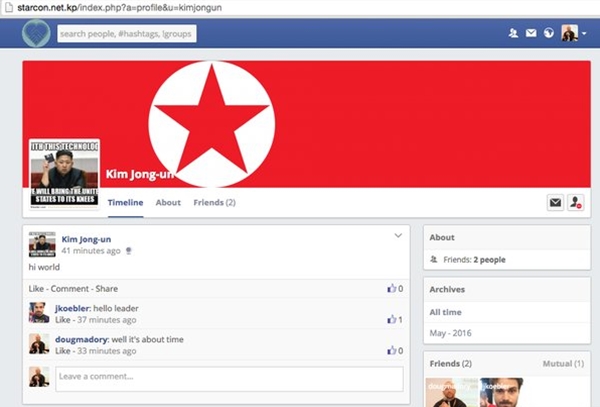Select the May - 2016 archive
Viewport: 600px width, 407px height.
click(x=450, y=333)
